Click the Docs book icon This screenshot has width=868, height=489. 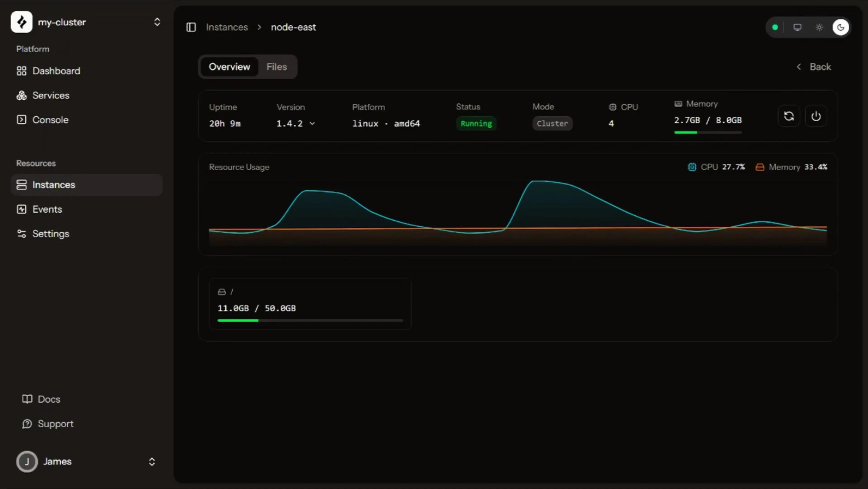[x=27, y=399]
